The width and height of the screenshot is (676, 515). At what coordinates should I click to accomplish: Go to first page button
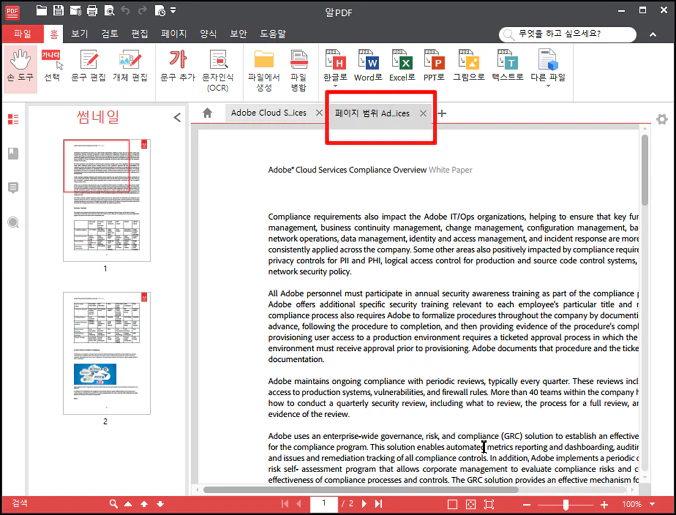click(285, 504)
